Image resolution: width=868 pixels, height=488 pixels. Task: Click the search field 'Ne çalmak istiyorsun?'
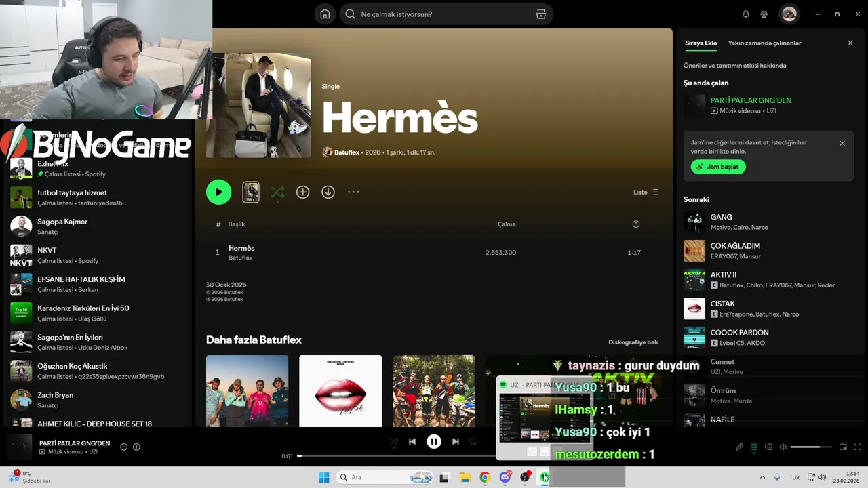click(434, 14)
